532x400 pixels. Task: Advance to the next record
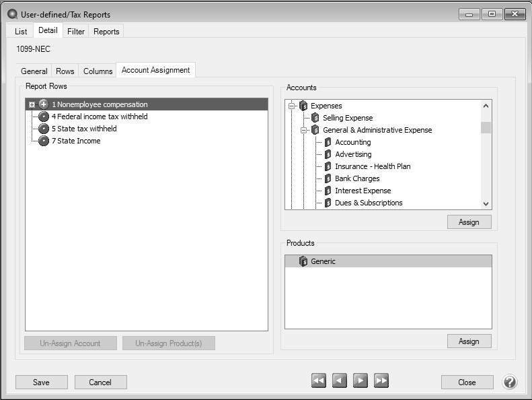click(360, 382)
